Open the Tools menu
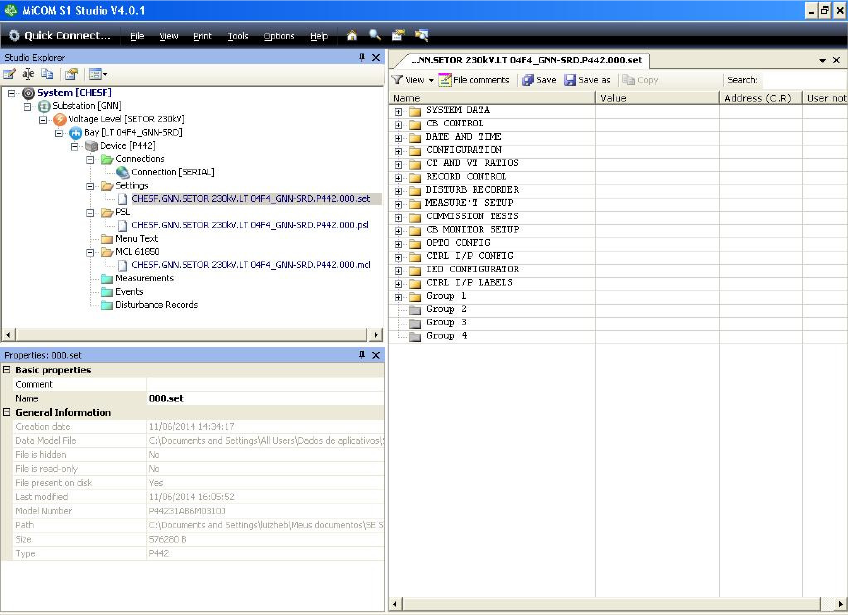The image size is (848, 615). [238, 36]
